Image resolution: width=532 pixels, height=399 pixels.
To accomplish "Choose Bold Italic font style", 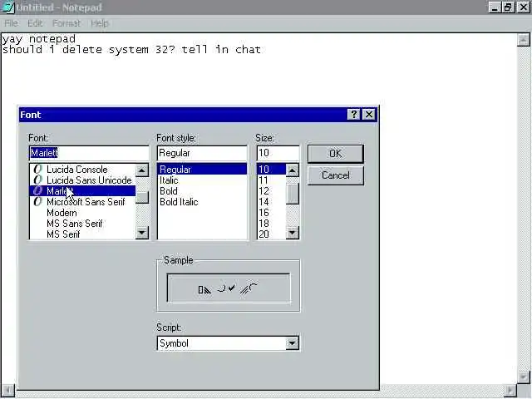I will pyautogui.click(x=202, y=201).
